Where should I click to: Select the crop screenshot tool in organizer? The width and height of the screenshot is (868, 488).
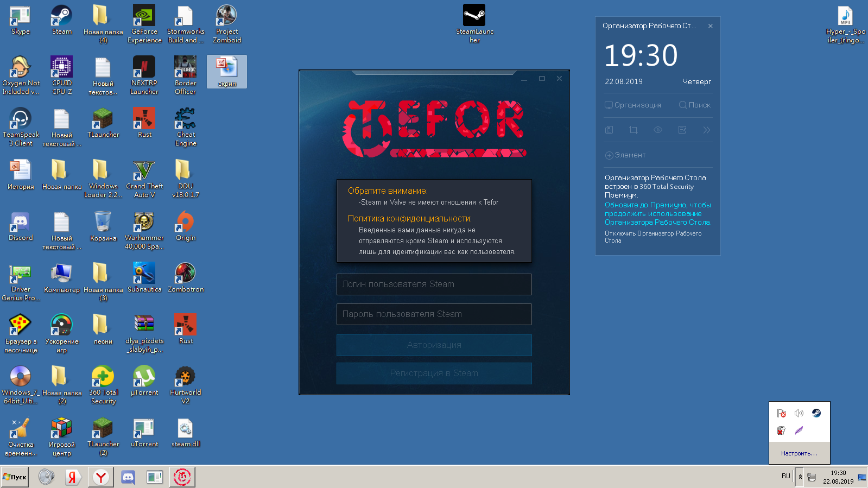pyautogui.click(x=633, y=130)
